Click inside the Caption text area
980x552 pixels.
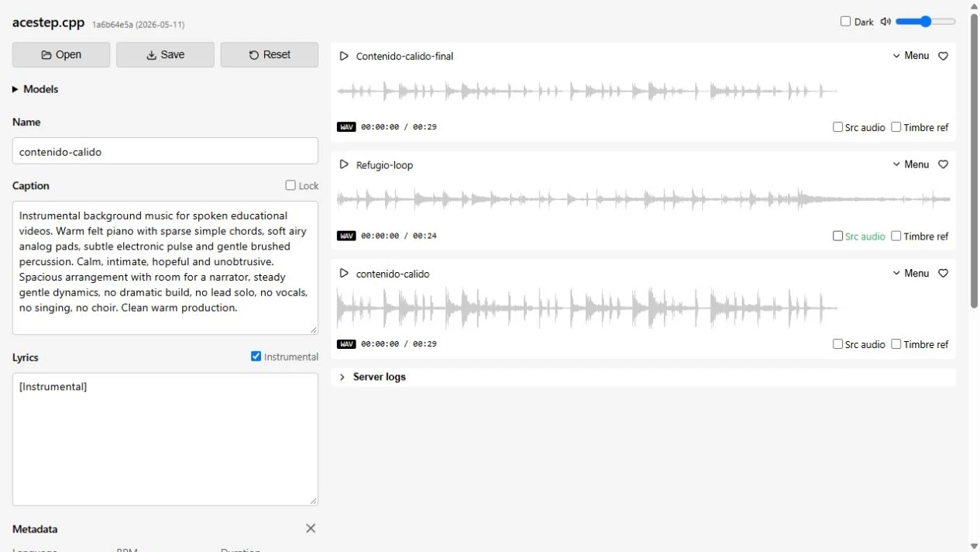click(165, 268)
